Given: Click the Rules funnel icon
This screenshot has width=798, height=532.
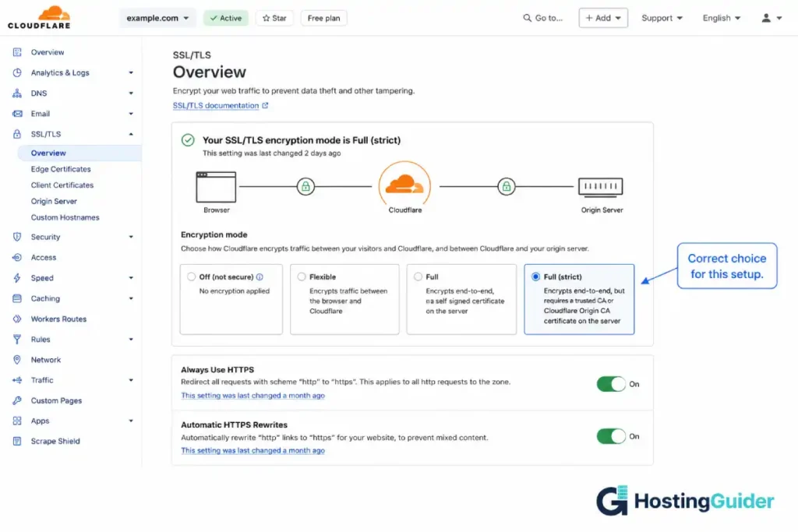Looking at the screenshot, I should point(17,340).
